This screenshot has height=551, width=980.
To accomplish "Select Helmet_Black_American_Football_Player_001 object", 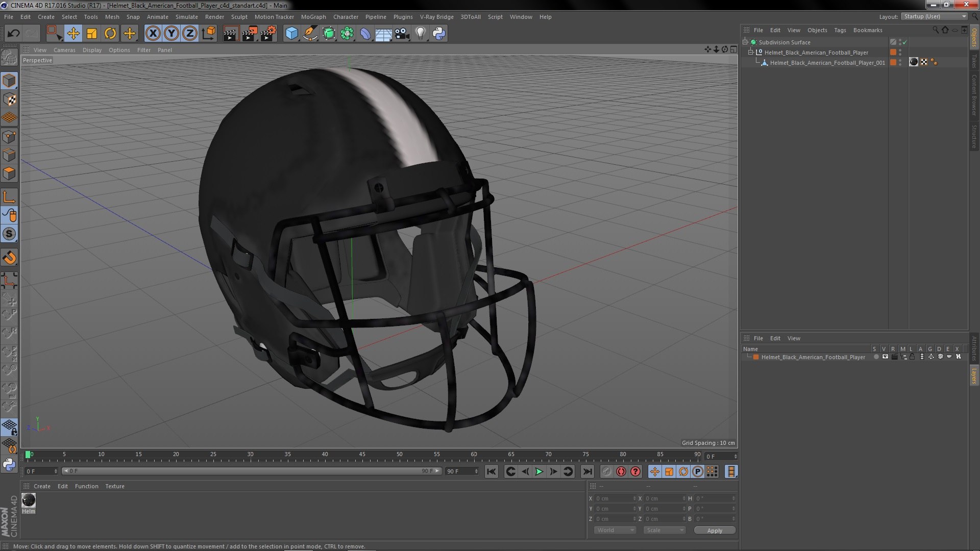I will tap(827, 63).
